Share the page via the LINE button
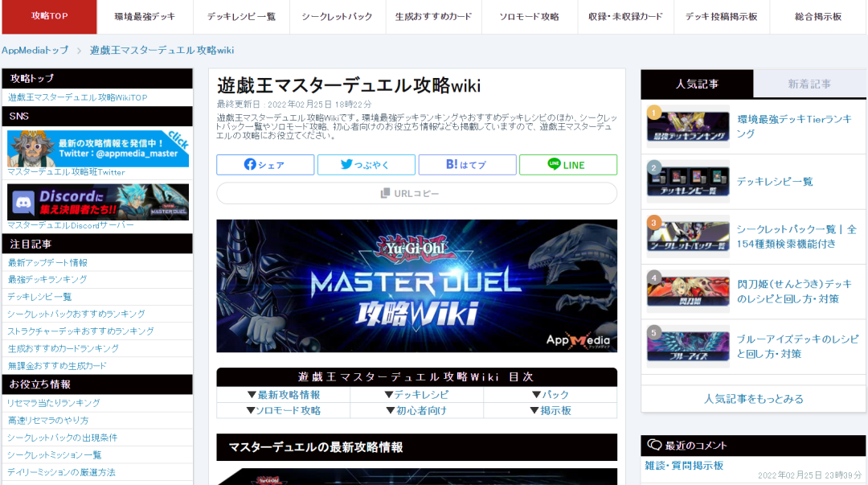Viewport: 868px width, 485px height. (568, 165)
